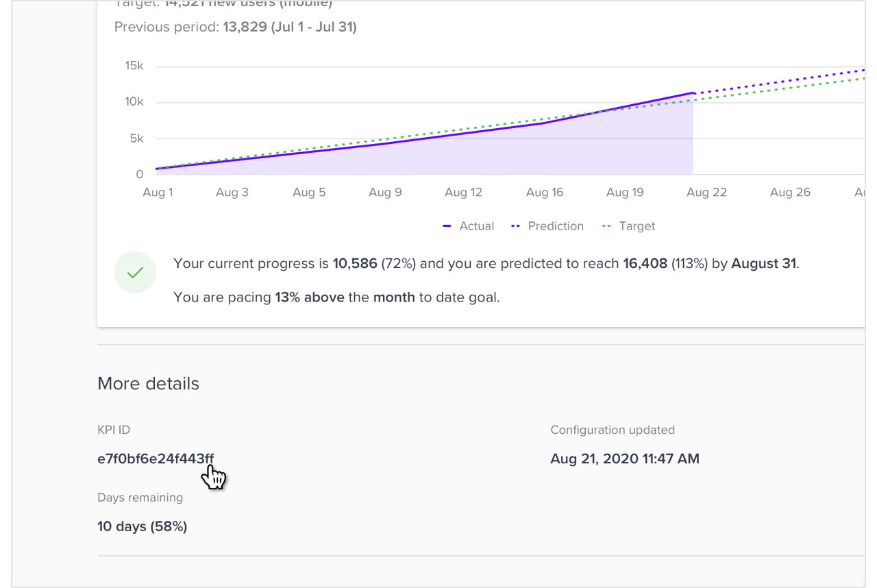Click the Configuration updated date value
Image resolution: width=877 pixels, height=588 pixels.
tap(625, 459)
